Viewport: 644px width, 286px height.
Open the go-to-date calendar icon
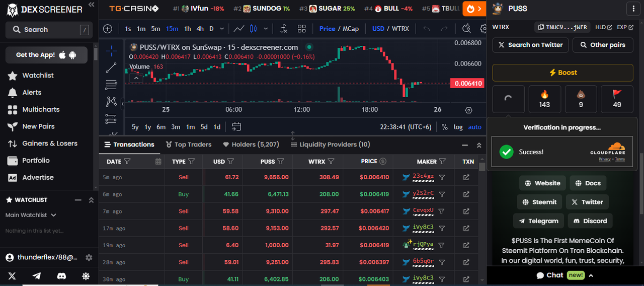(x=236, y=127)
